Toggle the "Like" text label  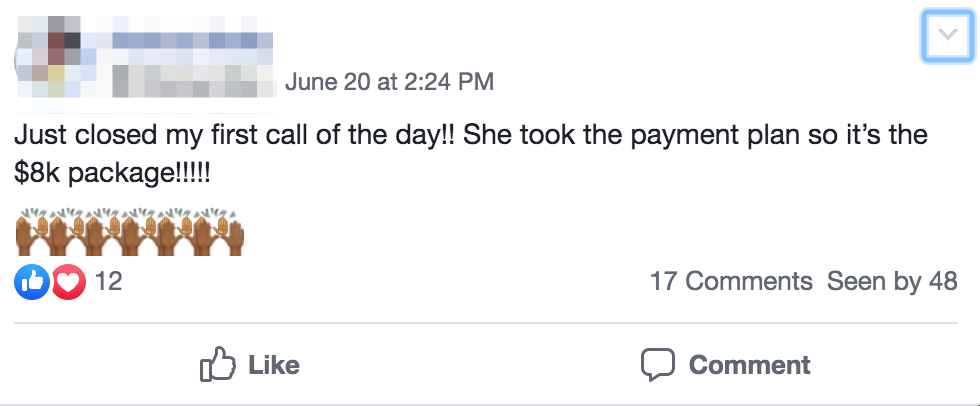tap(273, 365)
